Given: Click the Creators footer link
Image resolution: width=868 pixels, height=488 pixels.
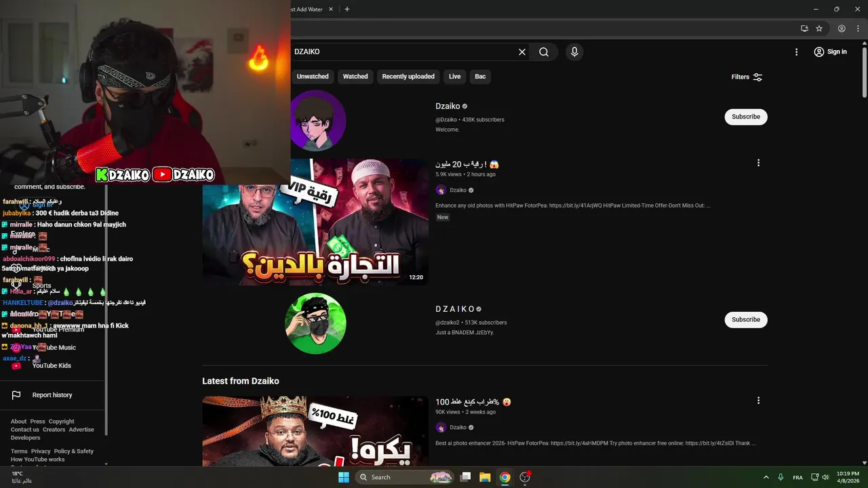Looking at the screenshot, I should click(x=54, y=430).
